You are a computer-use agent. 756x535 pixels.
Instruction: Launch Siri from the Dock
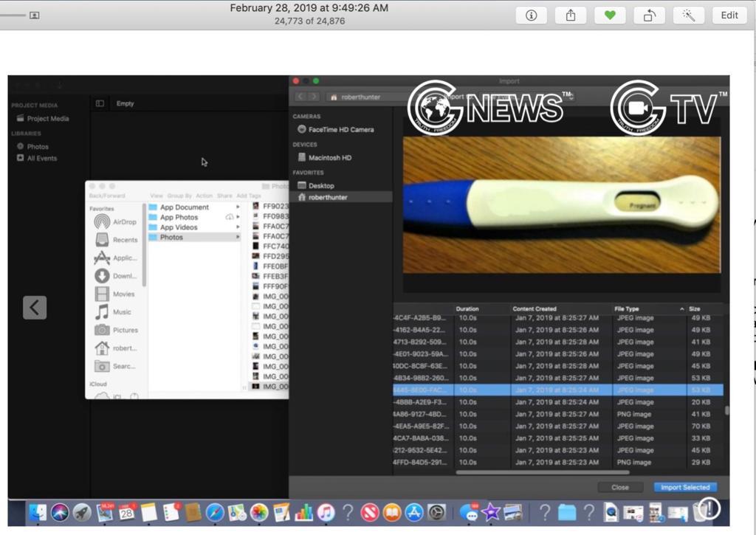(60, 512)
